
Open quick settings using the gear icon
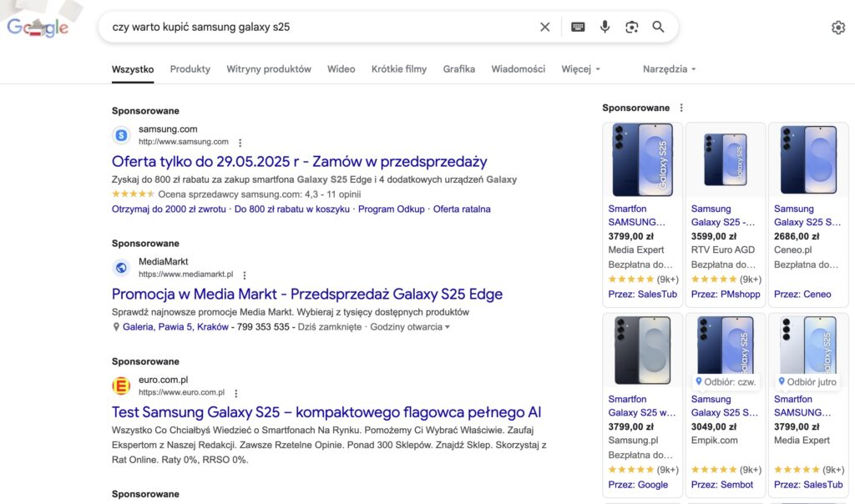tap(838, 28)
